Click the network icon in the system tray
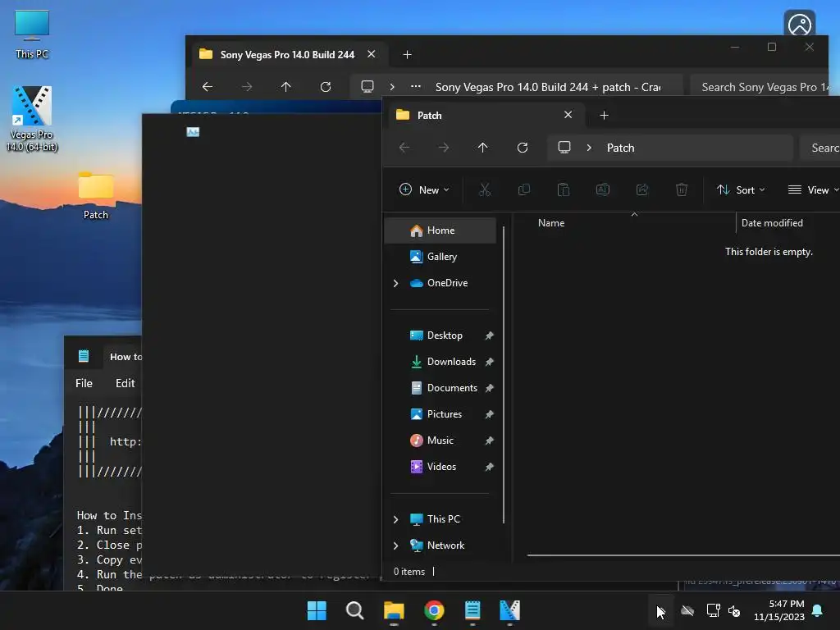The height and width of the screenshot is (630, 840). tap(713, 610)
